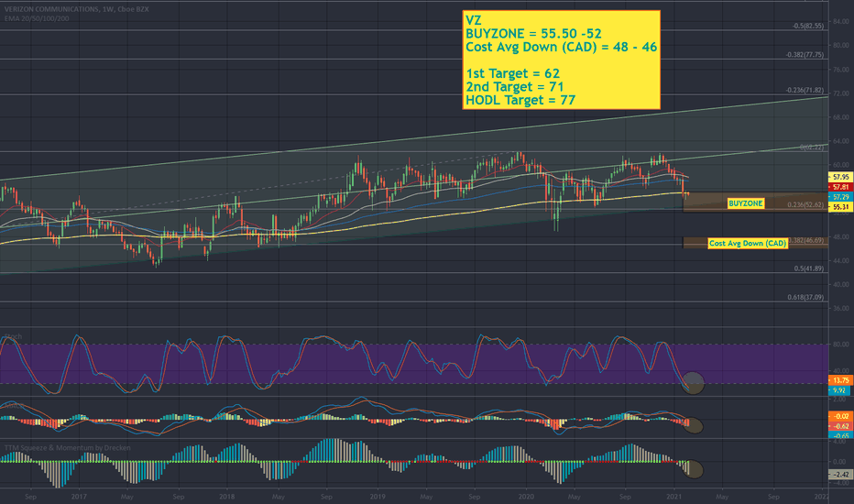Click the 36.00 price axis label

click(840, 309)
